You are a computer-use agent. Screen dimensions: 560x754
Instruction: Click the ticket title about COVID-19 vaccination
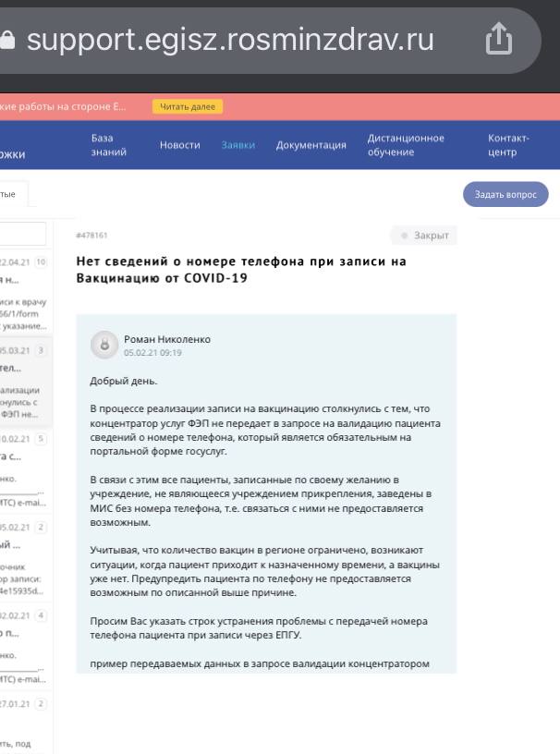[241, 269]
